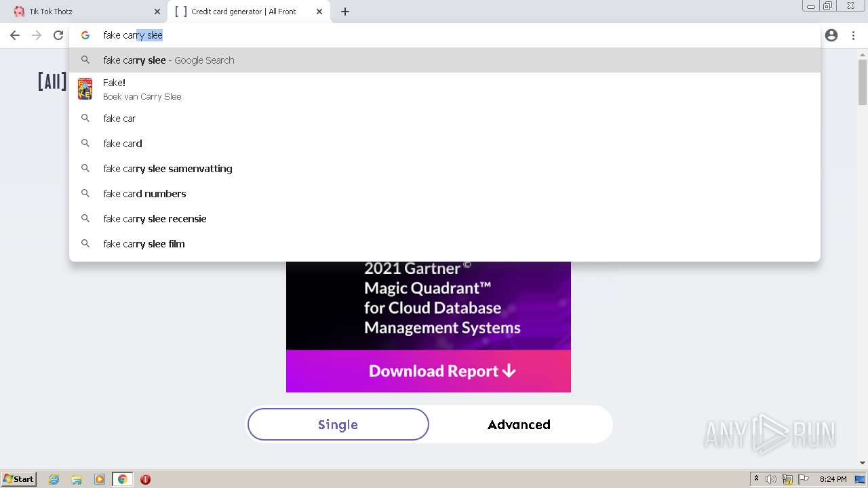Open the volume speaker tray icon
This screenshot has height=488, width=868.
771,479
